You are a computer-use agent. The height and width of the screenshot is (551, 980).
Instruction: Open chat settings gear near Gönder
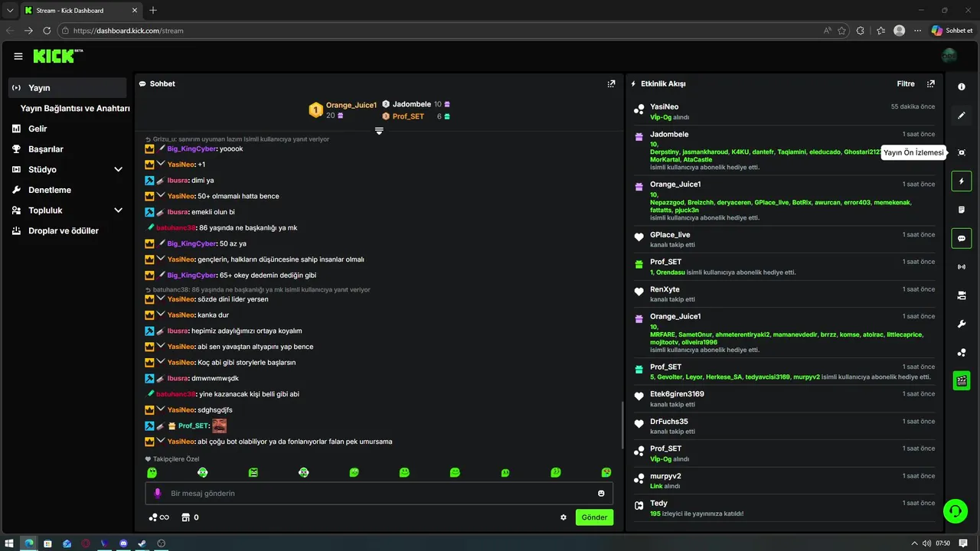563,517
